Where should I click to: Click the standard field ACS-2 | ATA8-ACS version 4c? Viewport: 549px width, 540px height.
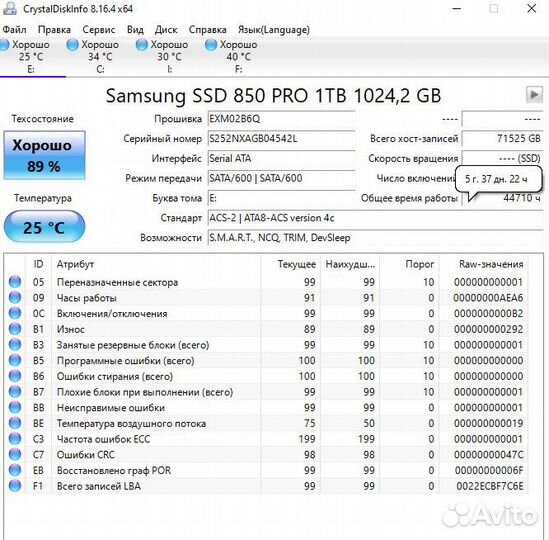375,218
